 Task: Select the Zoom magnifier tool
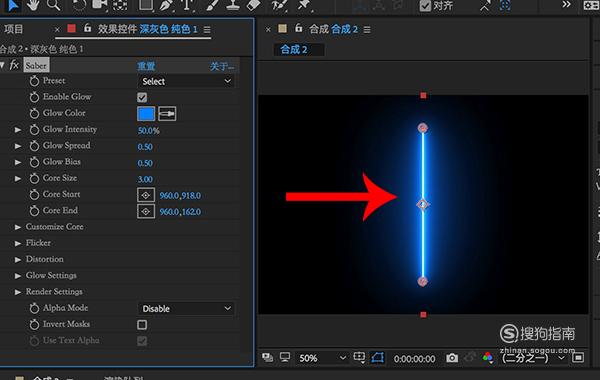(54, 5)
